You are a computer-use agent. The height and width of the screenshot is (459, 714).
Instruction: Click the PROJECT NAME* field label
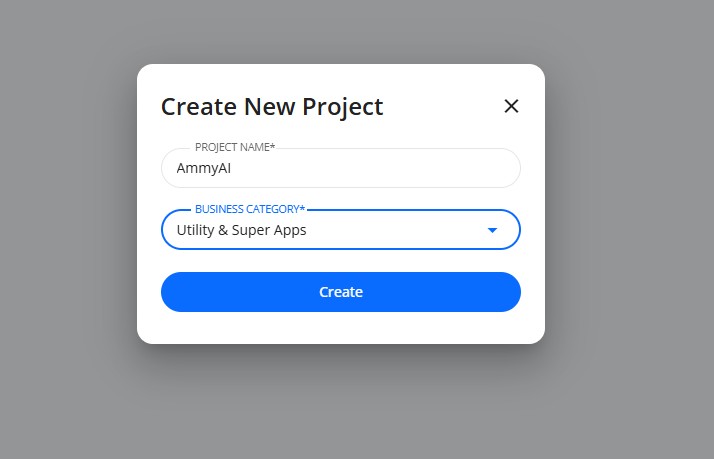(234, 147)
